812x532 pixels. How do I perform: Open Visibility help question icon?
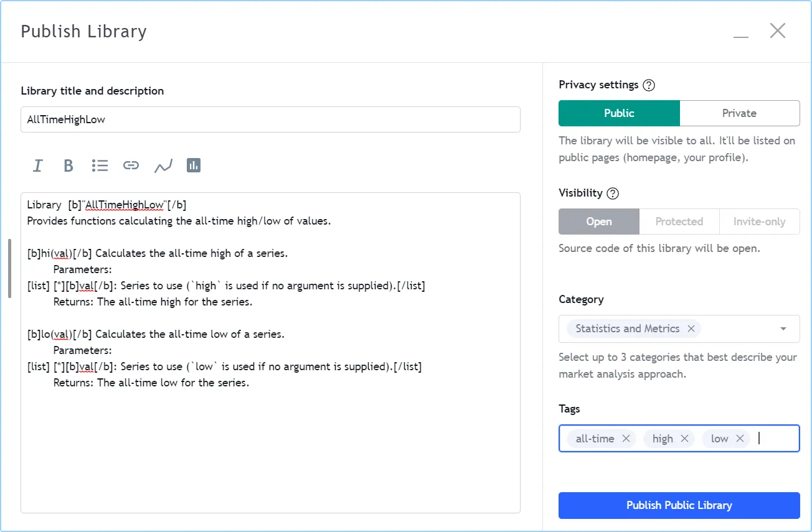coord(613,194)
